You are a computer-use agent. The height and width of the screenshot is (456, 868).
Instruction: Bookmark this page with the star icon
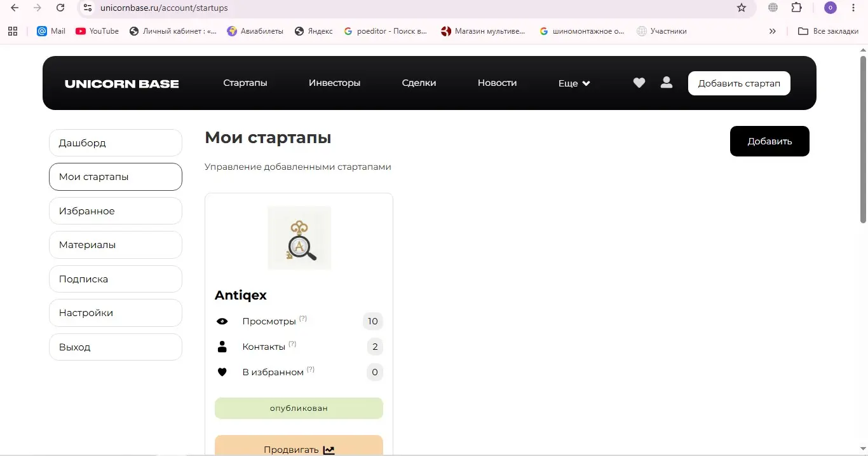(x=742, y=8)
